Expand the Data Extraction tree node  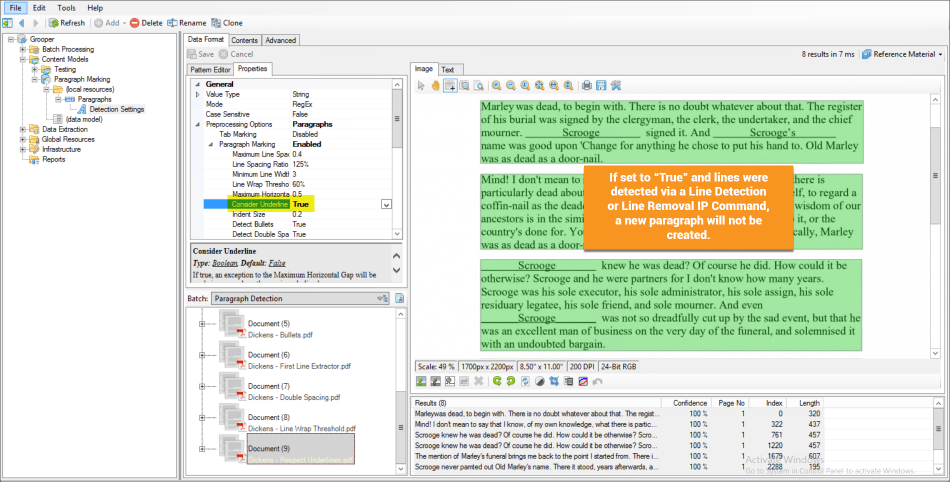click(x=22, y=129)
